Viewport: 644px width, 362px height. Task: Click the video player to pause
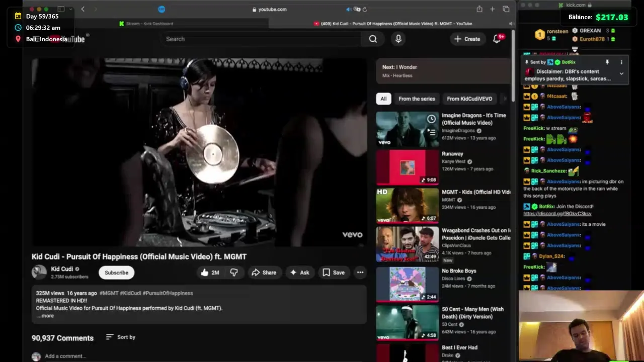(x=199, y=152)
